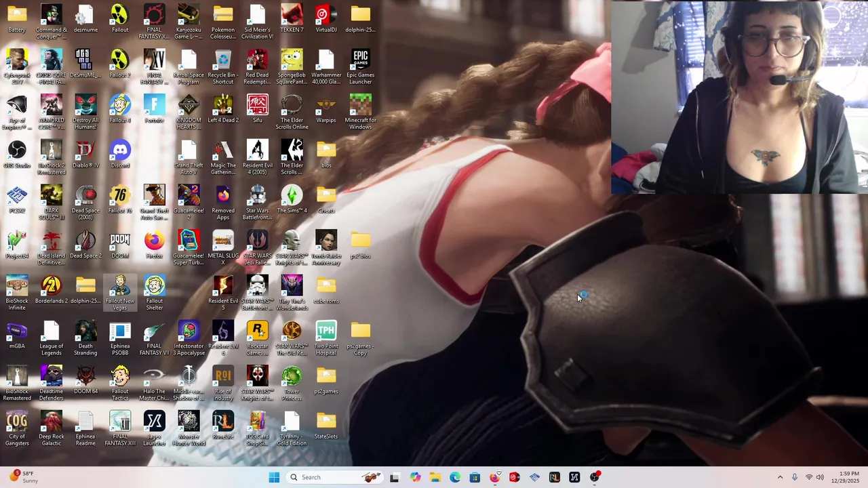This screenshot has width=868, height=488.
Task: Select the Resident Evil 4 (2005) icon
Action: click(258, 157)
